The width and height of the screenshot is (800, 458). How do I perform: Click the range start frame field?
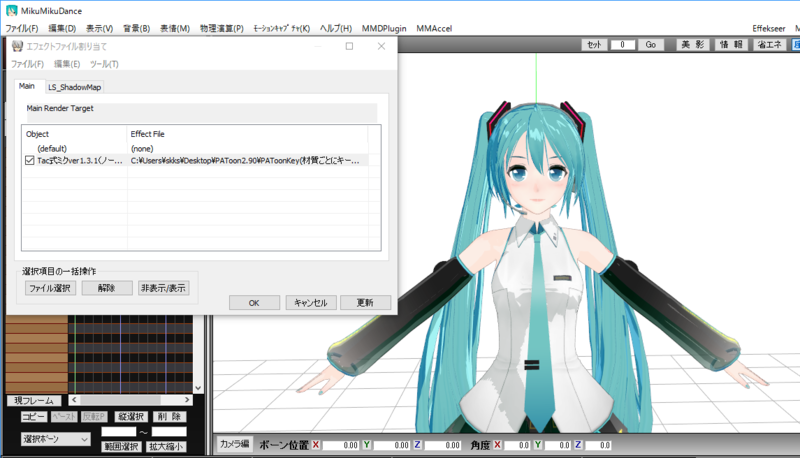click(x=119, y=432)
